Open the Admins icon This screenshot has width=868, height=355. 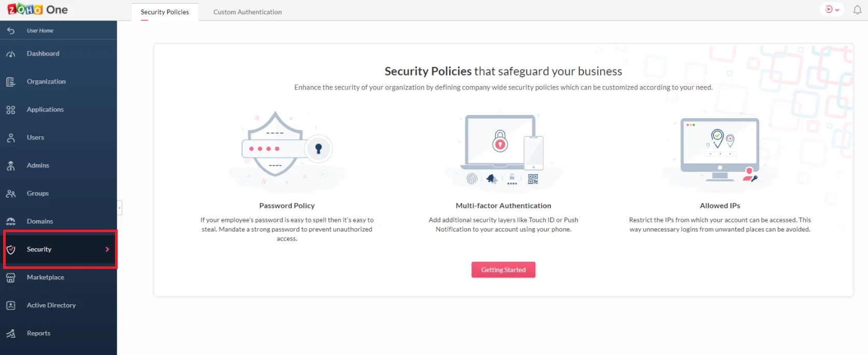tap(11, 165)
